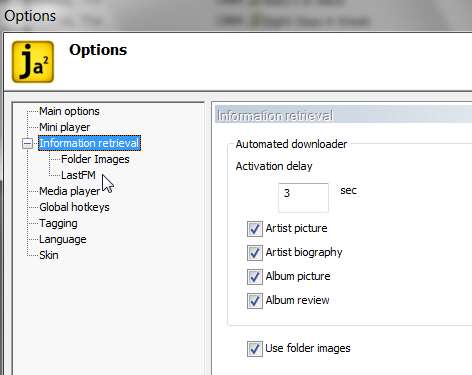Open Global hotkeys settings
This screenshot has width=472, height=375.
[x=74, y=207]
